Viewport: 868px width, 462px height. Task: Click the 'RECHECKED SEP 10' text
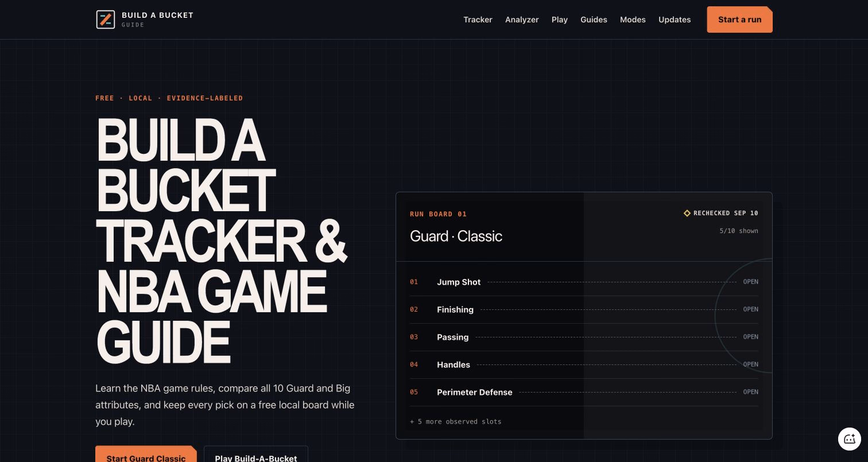[726, 213]
